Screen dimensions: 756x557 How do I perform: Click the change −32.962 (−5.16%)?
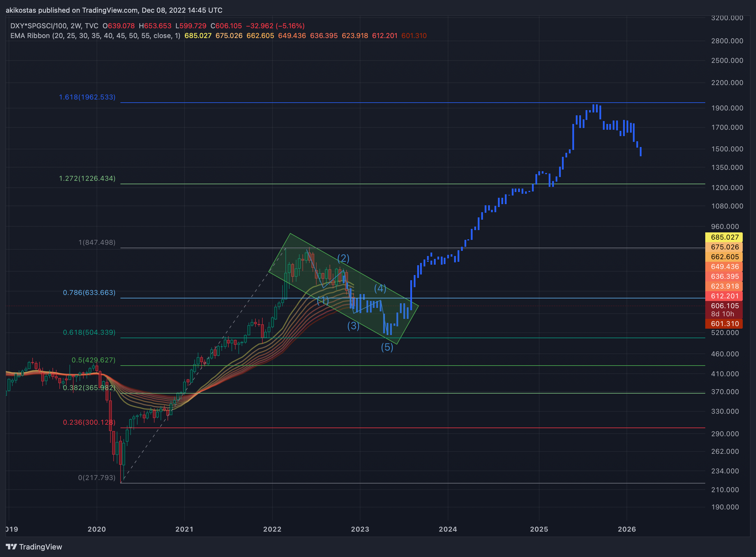point(275,26)
